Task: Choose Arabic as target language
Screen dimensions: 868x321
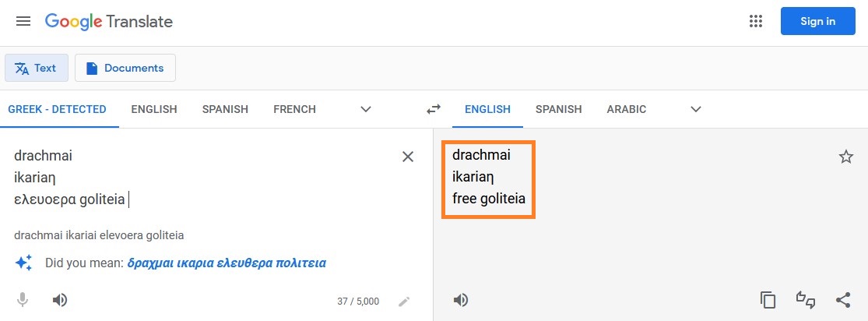Action: pyautogui.click(x=626, y=109)
